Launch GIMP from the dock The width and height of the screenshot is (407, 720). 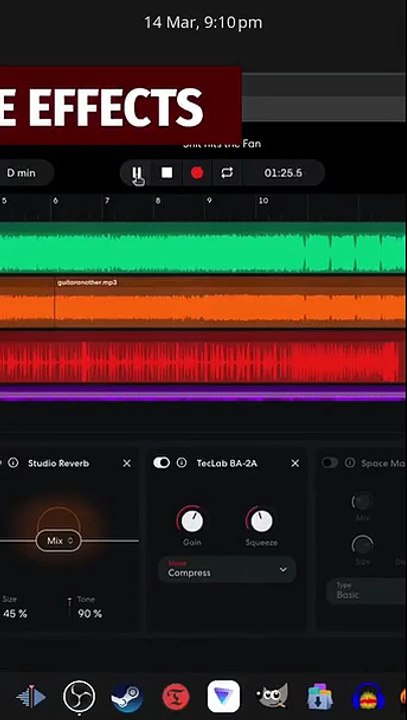pos(272,697)
